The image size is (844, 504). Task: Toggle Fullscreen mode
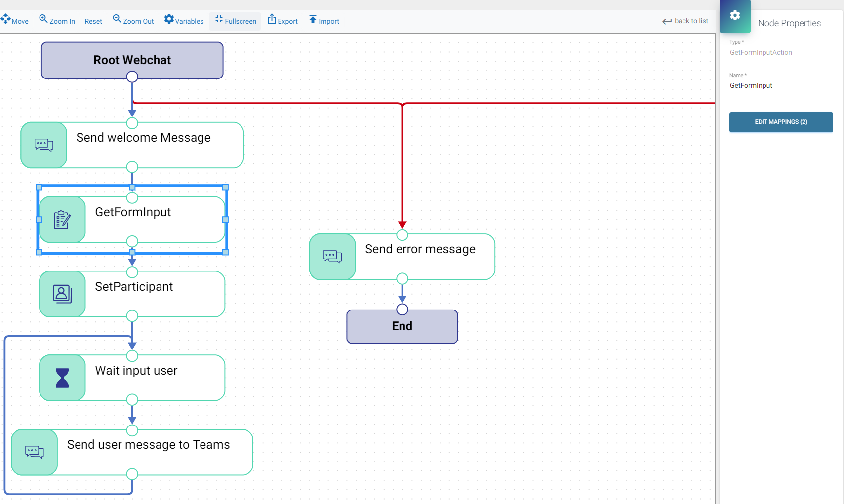pyautogui.click(x=235, y=21)
